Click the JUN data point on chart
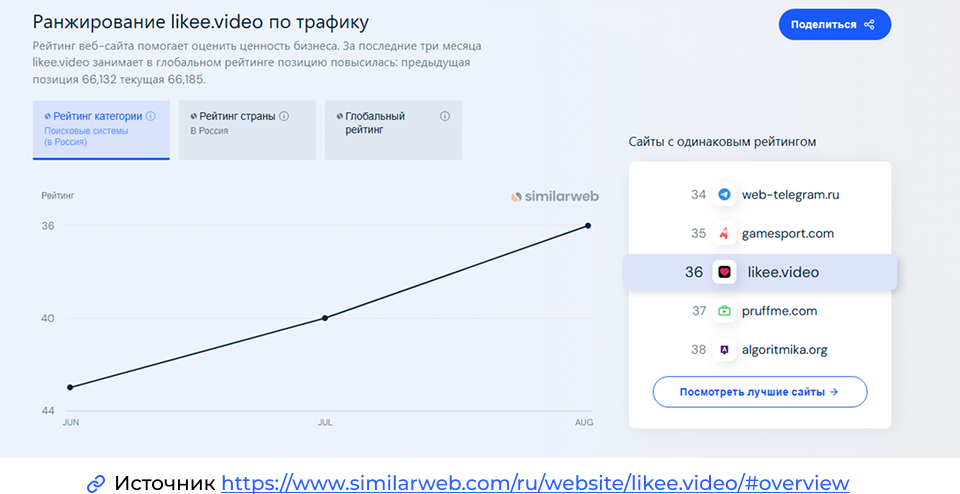Viewport: 960px width, 494px height. [70, 387]
